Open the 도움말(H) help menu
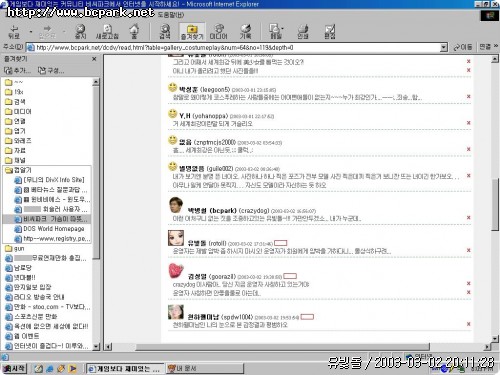The width and height of the screenshot is (500, 375). 171,15
